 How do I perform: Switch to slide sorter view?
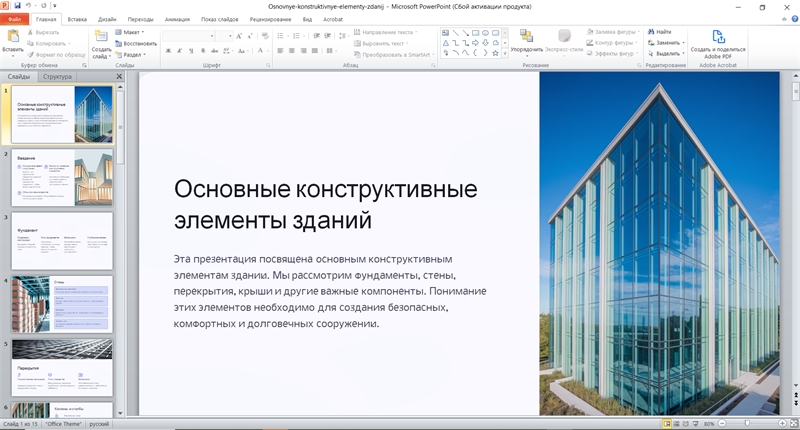tap(676, 424)
